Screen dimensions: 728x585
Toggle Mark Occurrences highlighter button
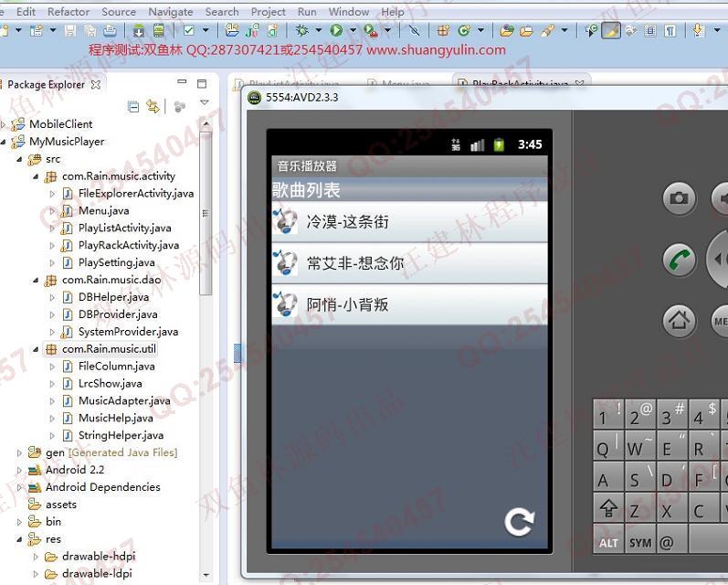[611, 31]
